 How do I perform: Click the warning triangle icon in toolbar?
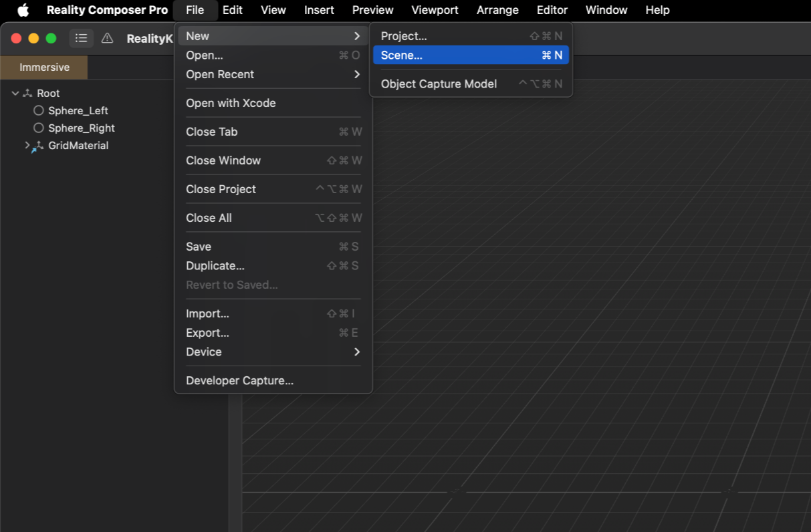pyautogui.click(x=107, y=38)
